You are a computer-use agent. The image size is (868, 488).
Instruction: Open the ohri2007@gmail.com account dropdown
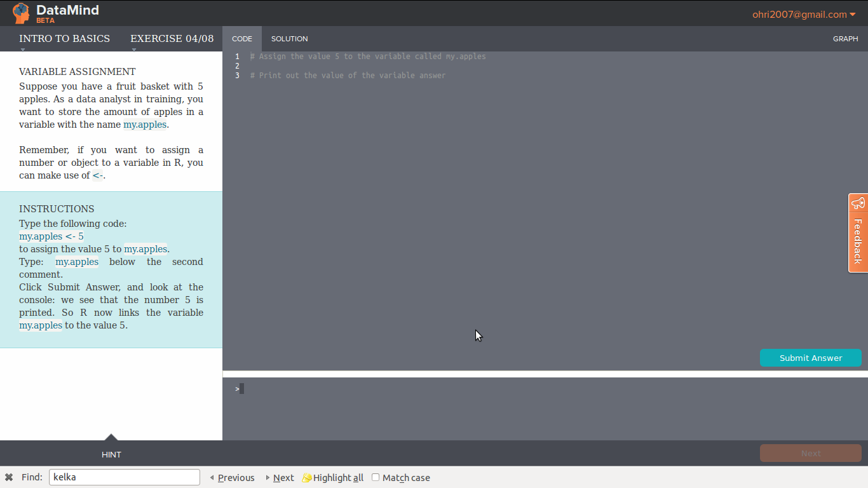click(804, 15)
